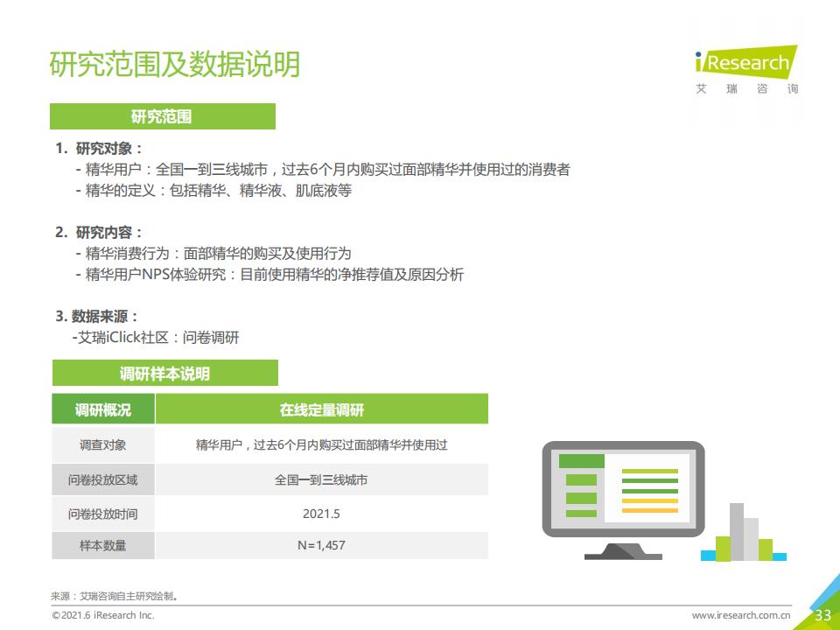Image resolution: width=840 pixels, height=630 pixels.
Task: Click the 调查对象 table row label
Action: [x=103, y=444]
